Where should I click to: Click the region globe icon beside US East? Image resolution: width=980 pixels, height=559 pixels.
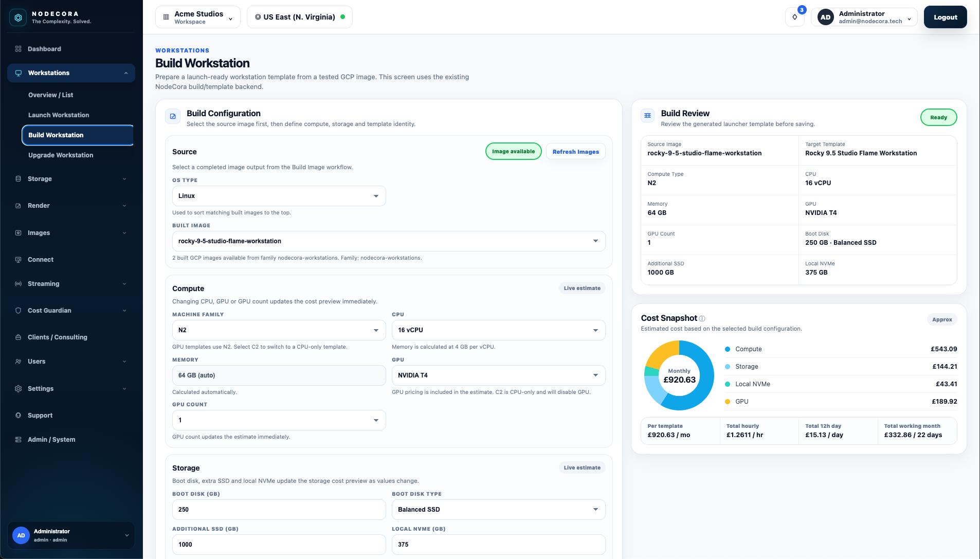click(258, 17)
